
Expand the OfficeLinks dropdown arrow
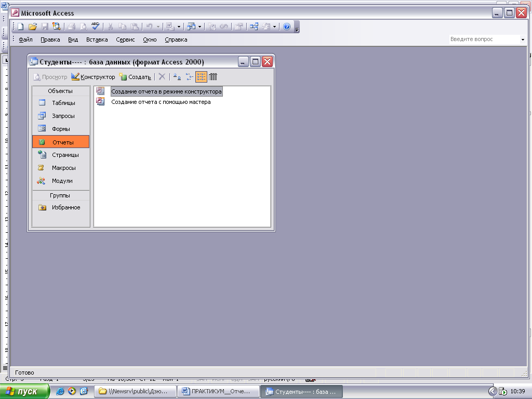pos(179,27)
